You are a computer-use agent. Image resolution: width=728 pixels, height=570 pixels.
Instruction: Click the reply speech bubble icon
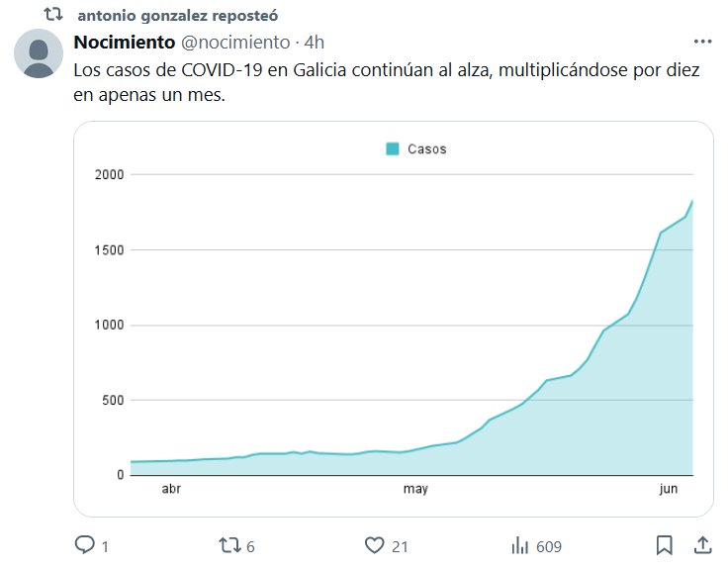85,545
